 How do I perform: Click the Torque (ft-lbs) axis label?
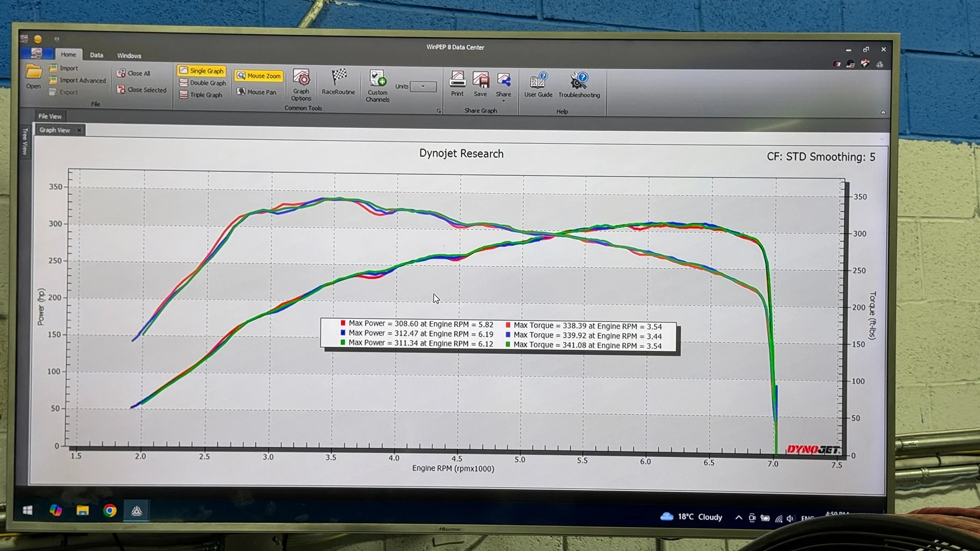point(872,315)
